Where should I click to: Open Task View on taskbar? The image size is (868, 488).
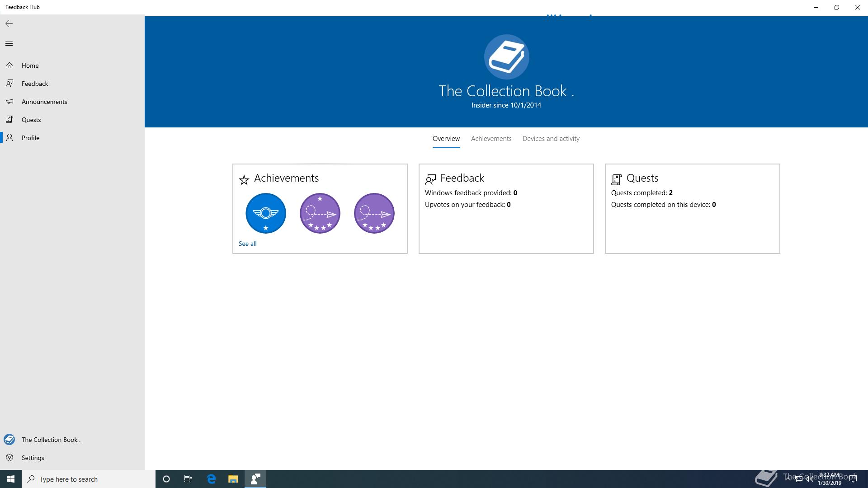pyautogui.click(x=188, y=479)
